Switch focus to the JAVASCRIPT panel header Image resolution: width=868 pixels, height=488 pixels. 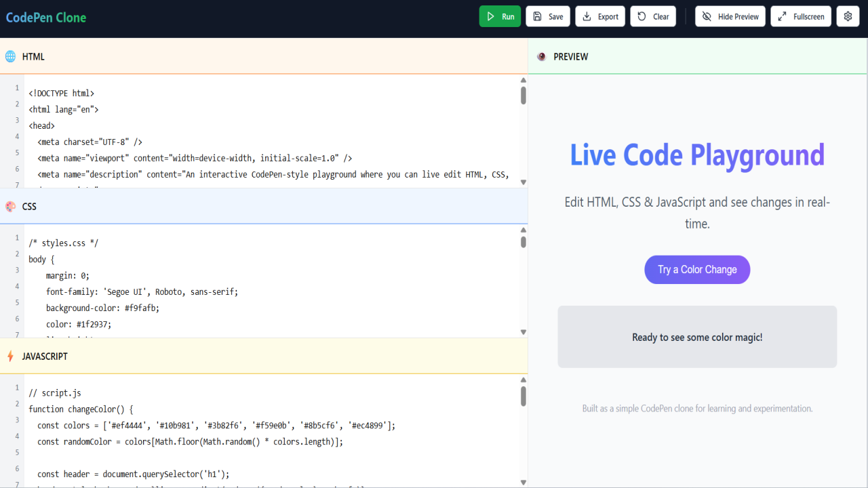(44, 356)
